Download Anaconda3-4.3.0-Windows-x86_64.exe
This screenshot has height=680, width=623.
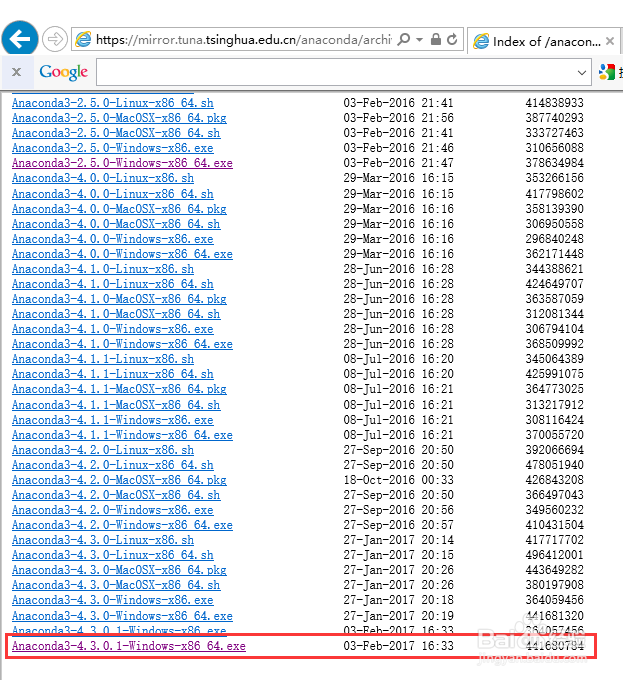pos(122,616)
